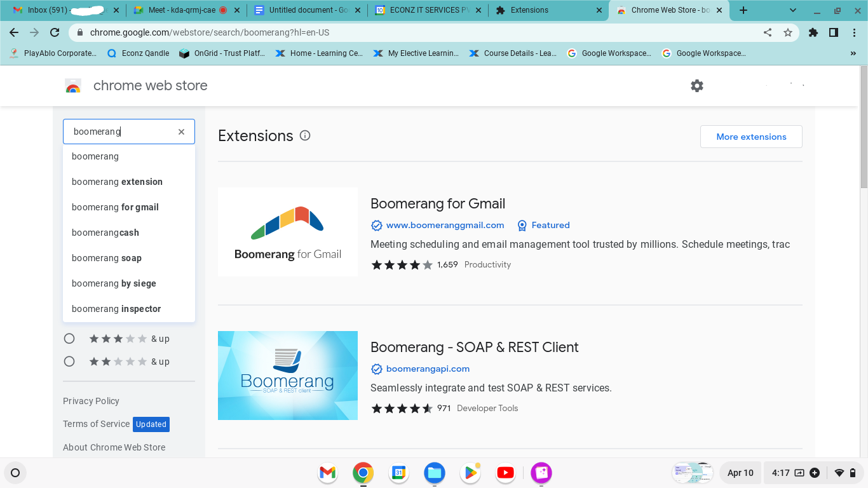Open the Home - Learning Center bookmark

click(319, 53)
